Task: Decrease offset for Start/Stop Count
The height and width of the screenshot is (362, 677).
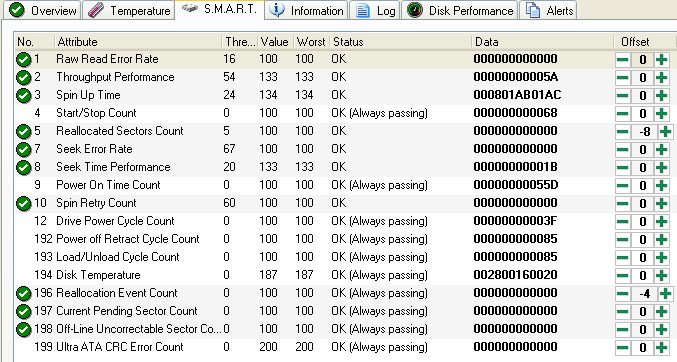Action: pyautogui.click(x=623, y=114)
